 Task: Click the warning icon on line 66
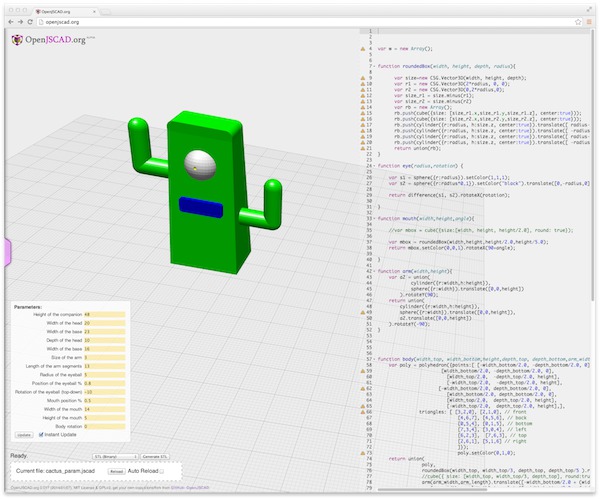(363, 412)
